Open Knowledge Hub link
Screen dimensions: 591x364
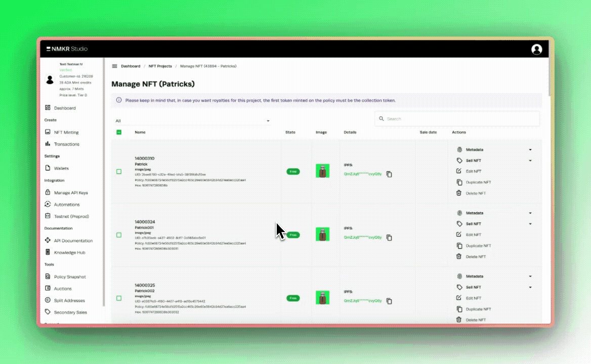coord(69,253)
